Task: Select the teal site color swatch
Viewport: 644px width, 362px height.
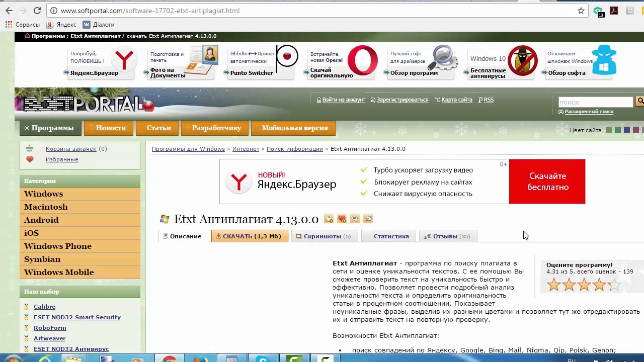Action: [618, 130]
